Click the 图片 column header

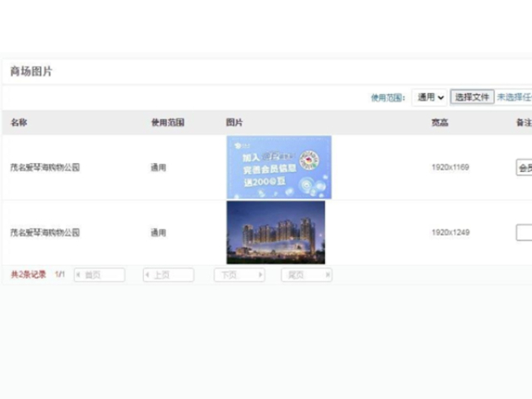pos(234,122)
